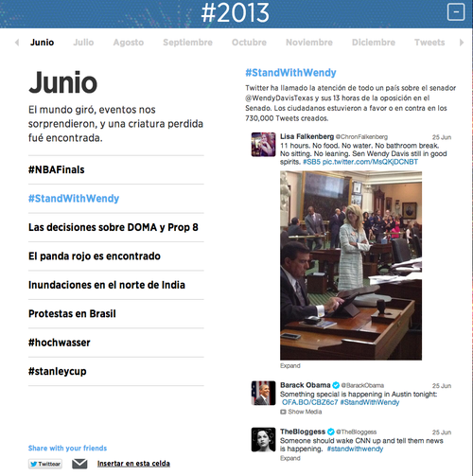Switch to the Noviembre tab

coord(309,43)
